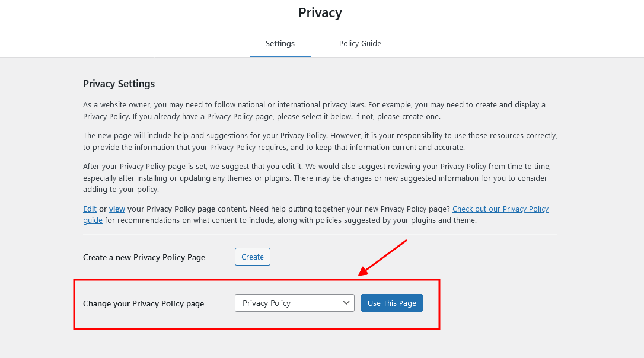This screenshot has width=644, height=358.
Task: Select the 'Privacy Policy' text in the combo box
Action: [x=266, y=303]
